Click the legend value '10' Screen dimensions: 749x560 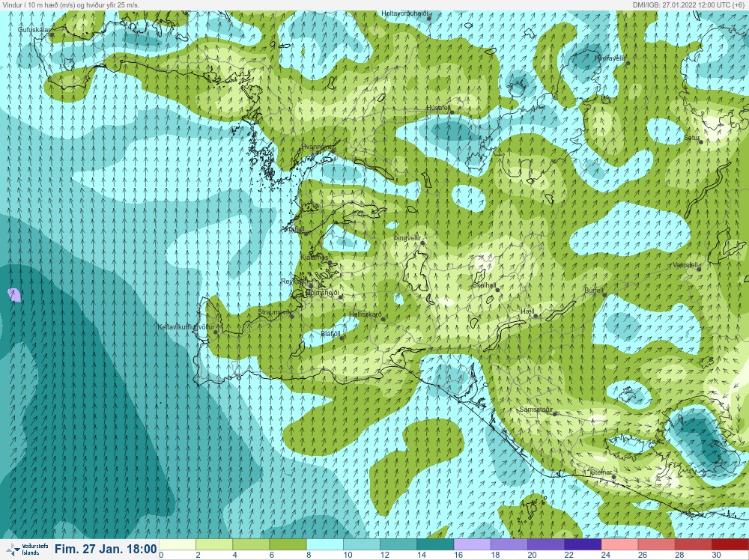[x=348, y=555]
